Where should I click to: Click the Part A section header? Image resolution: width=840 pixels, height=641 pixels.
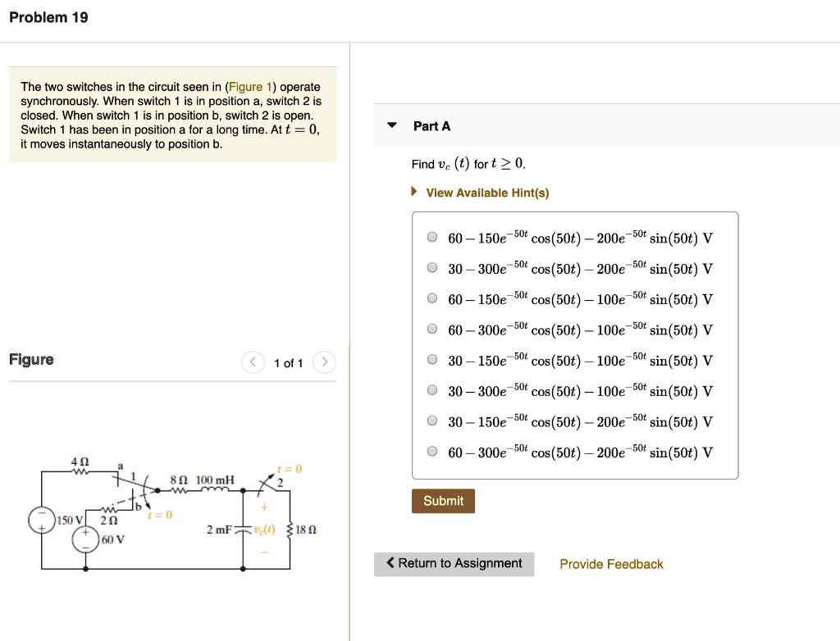431,125
